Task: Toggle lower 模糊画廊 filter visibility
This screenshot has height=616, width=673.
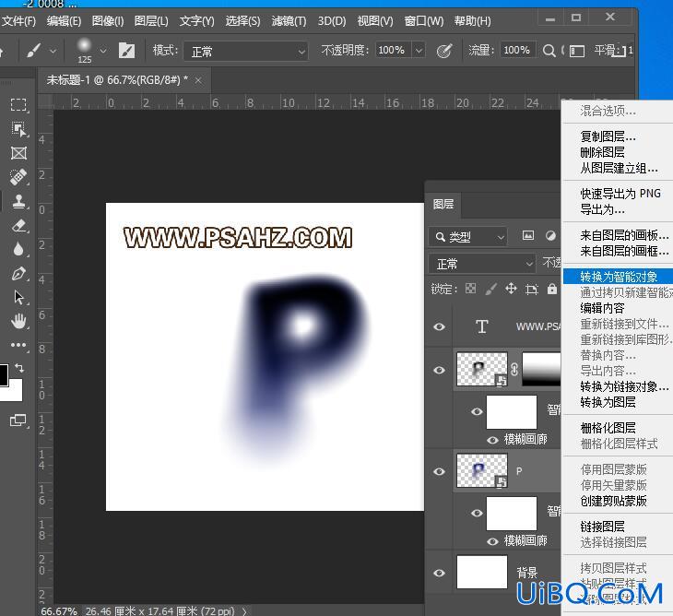Action: (492, 541)
